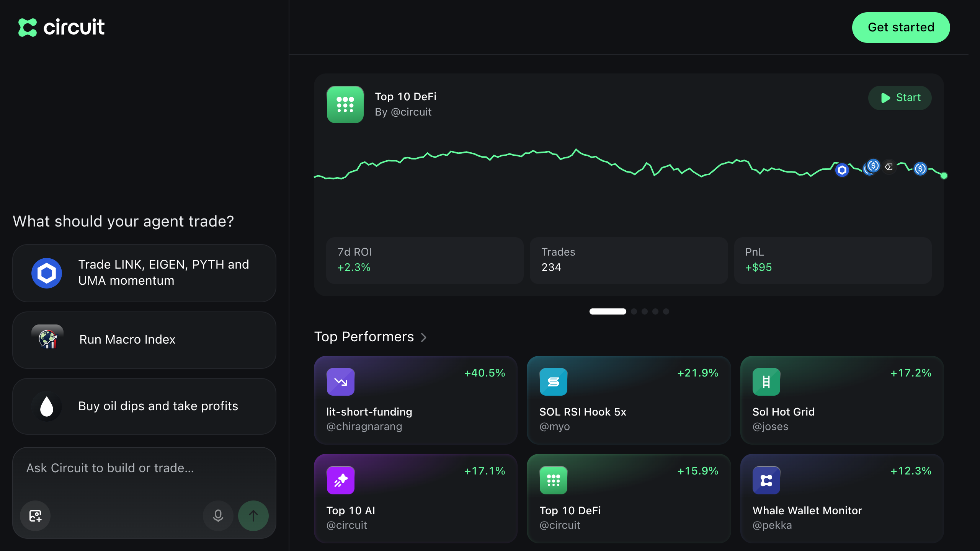Activate the microphone voice input
The height and width of the screenshot is (551, 980).
coord(218,516)
